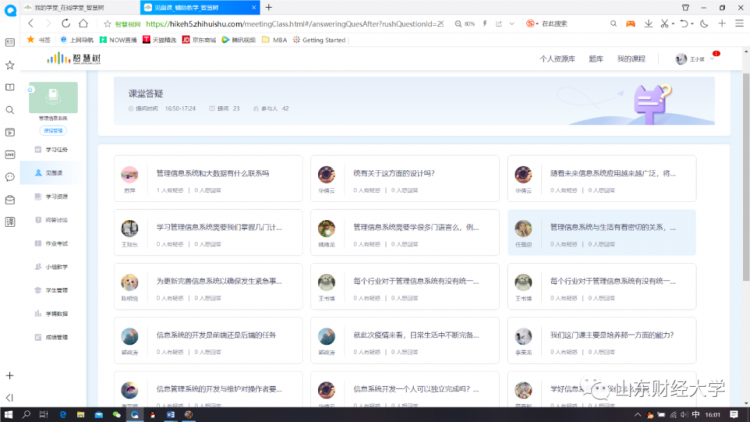Open the reading book icon in the browser sidebar

pyautogui.click(x=10, y=87)
